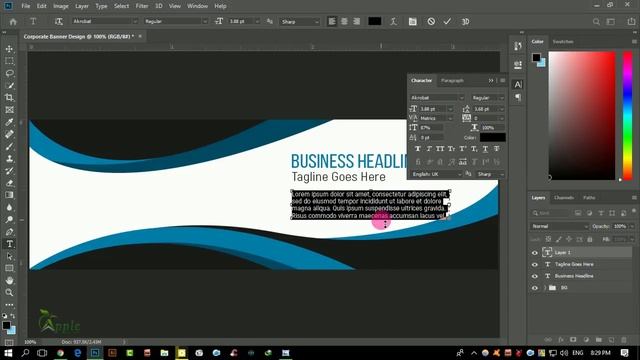Open leading dropdown in Character panel
This screenshot has width=640, height=360.
(x=501, y=109)
